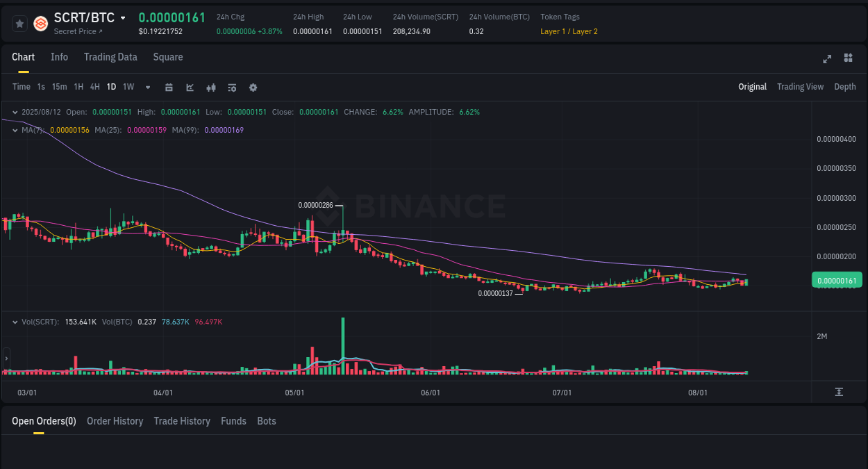Viewport: 868px width, 469px height.
Task: Expand the chart to fullscreen
Action: (826, 59)
